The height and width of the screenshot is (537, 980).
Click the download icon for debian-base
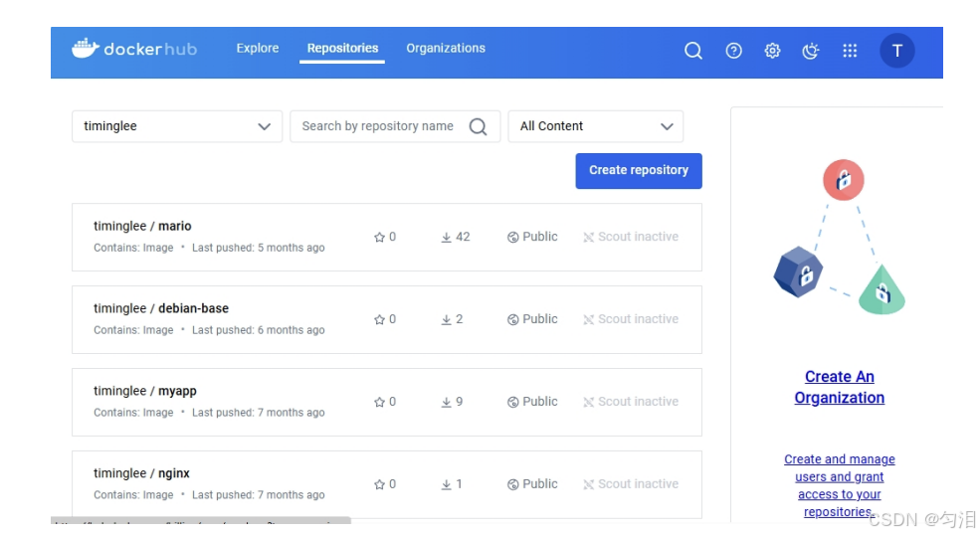447,319
